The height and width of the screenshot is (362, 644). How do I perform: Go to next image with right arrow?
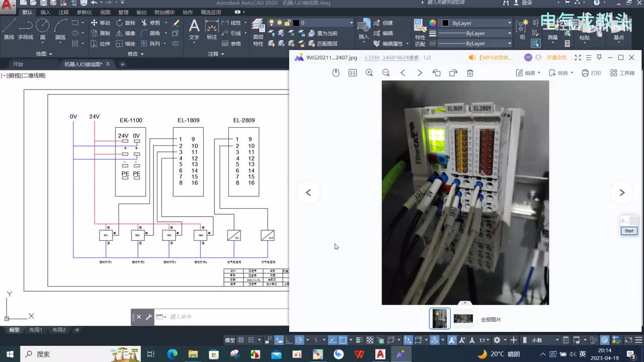click(x=622, y=193)
